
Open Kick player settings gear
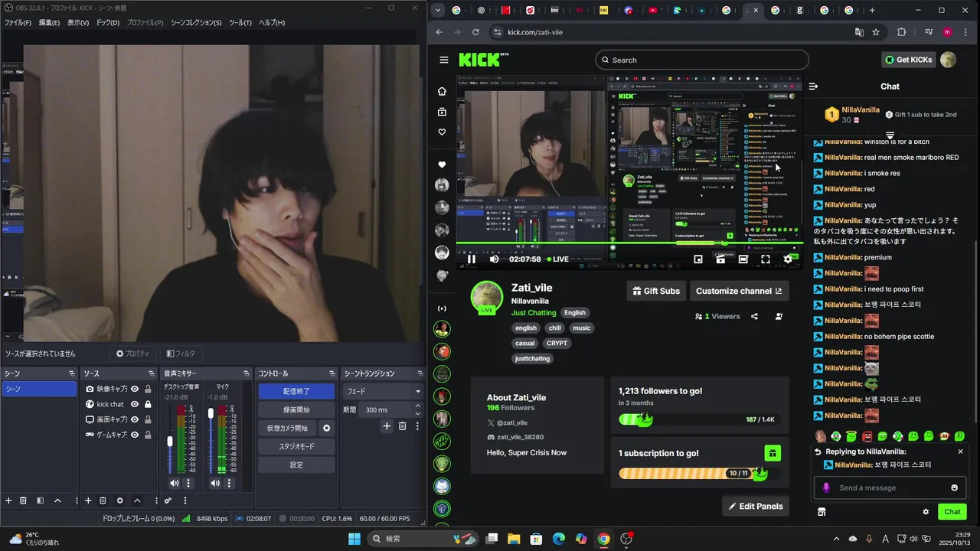tap(788, 259)
